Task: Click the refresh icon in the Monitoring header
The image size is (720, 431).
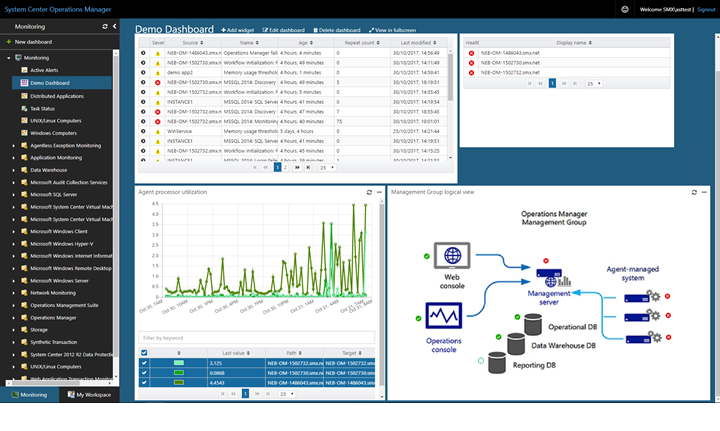Action: [105, 27]
